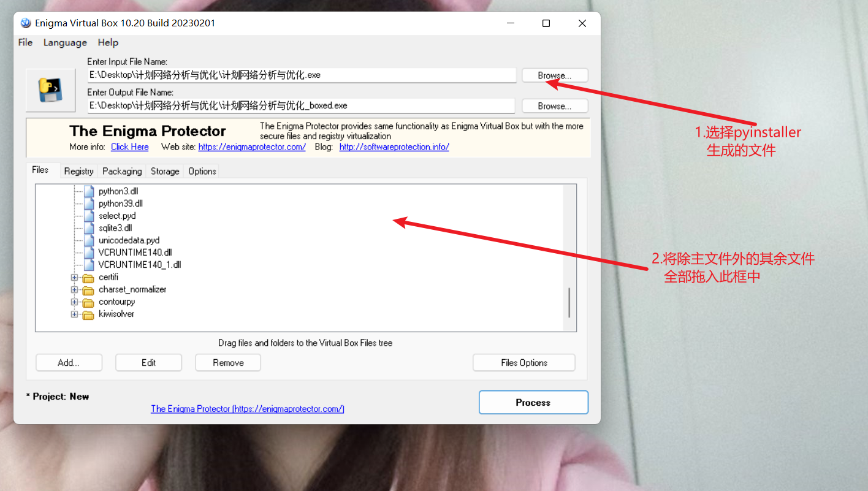This screenshot has width=868, height=491.
Task: Select the charset_normalizer folder name
Action: click(132, 289)
